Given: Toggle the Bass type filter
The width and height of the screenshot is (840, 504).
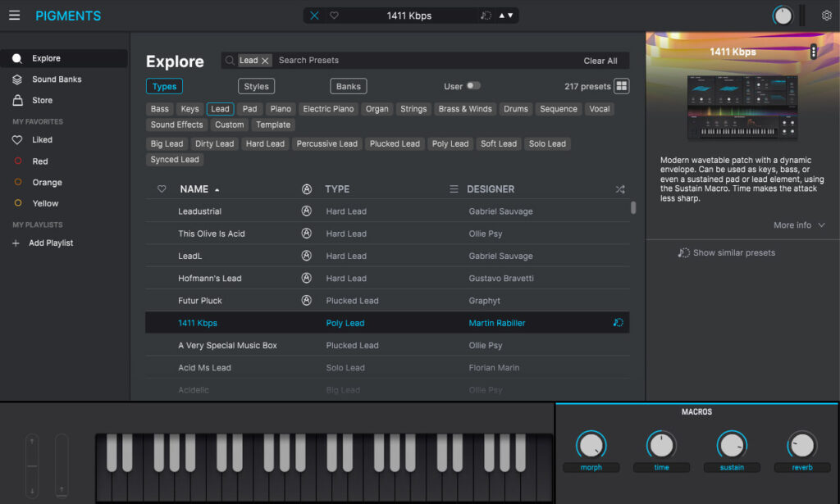Looking at the screenshot, I should 160,109.
